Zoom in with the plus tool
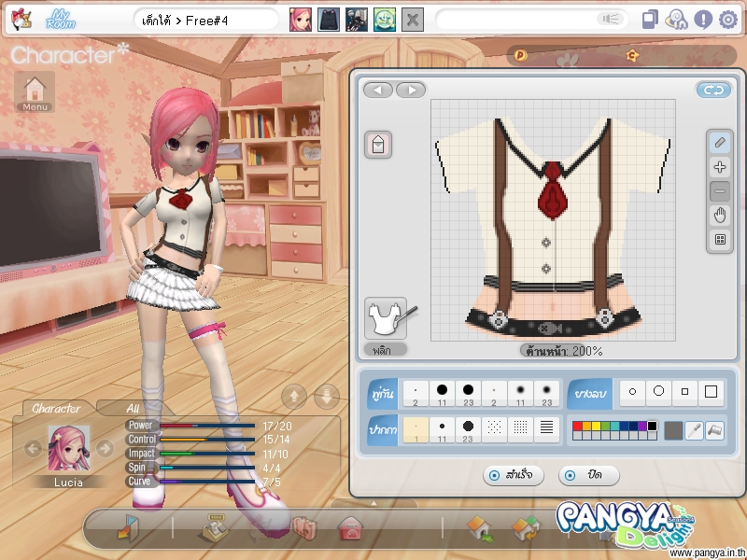The image size is (747, 560). pos(720,167)
